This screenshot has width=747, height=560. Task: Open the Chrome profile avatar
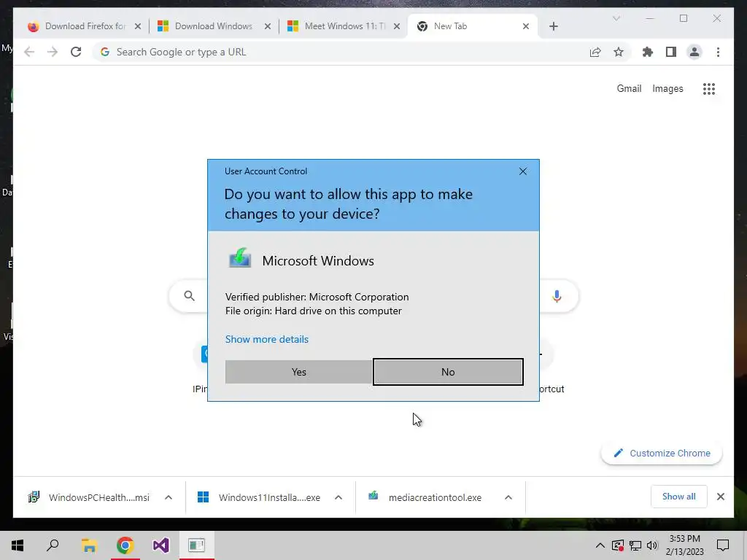[x=694, y=52]
